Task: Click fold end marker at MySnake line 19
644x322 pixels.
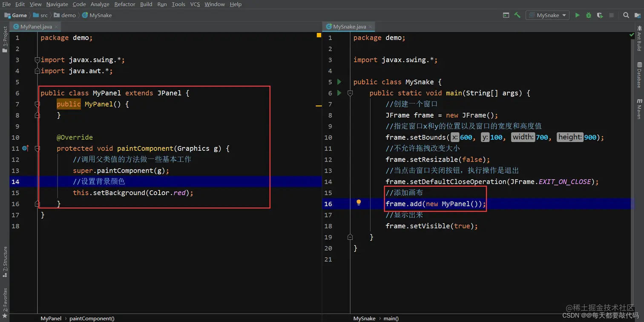Action: [x=350, y=237]
